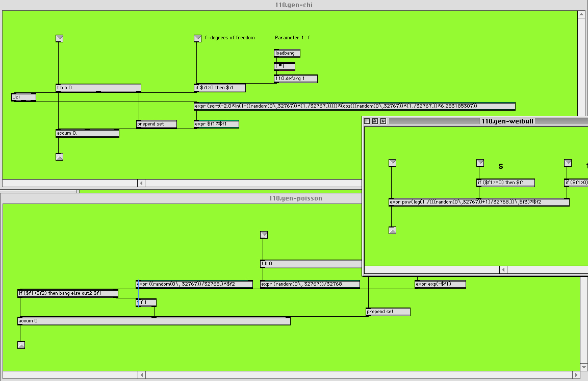Viewport: 588px width, 381px height.
Task: Click the gen-weibull horizontal scrollbar left arrow
Action: point(504,270)
